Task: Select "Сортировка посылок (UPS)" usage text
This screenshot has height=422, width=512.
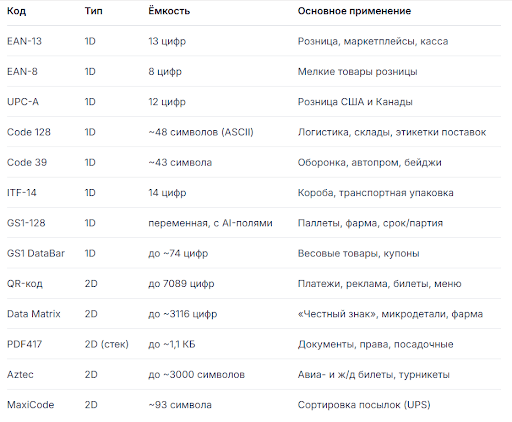Action: [x=364, y=405]
